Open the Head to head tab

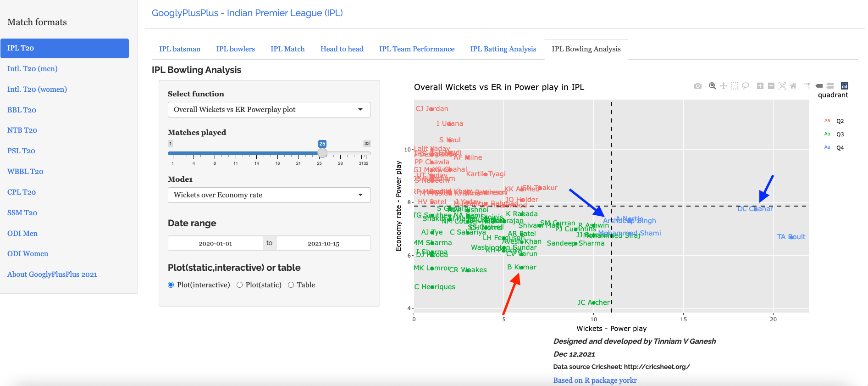[342, 49]
